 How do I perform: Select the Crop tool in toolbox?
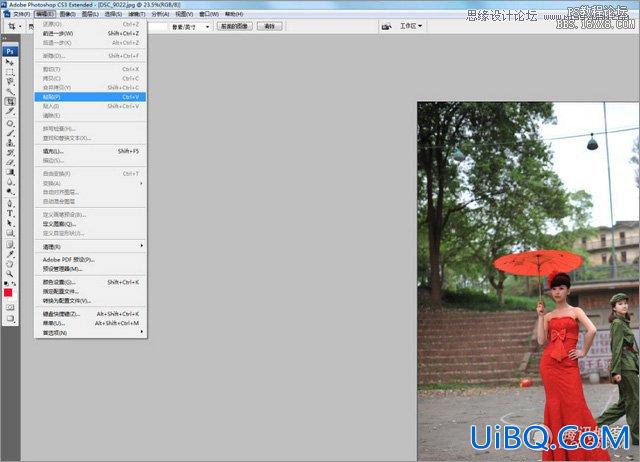pos(10,101)
